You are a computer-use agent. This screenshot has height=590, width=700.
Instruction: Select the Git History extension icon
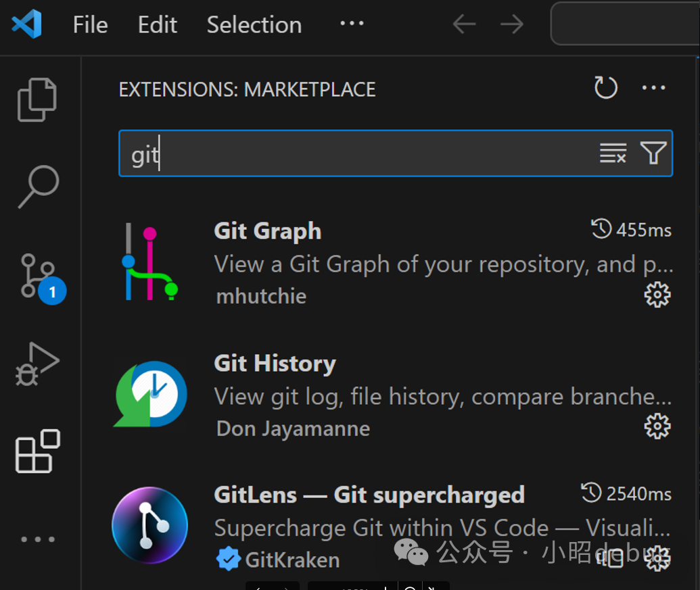[150, 394]
